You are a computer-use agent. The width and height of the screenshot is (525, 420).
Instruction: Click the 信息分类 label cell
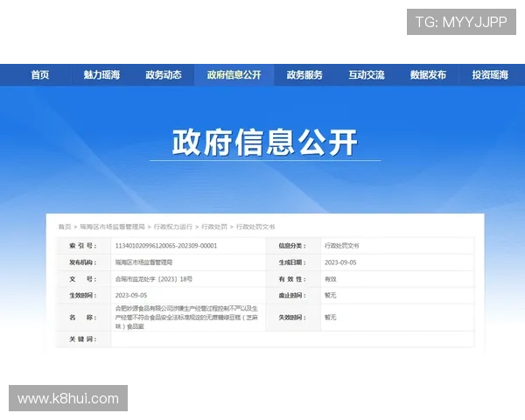293,246
